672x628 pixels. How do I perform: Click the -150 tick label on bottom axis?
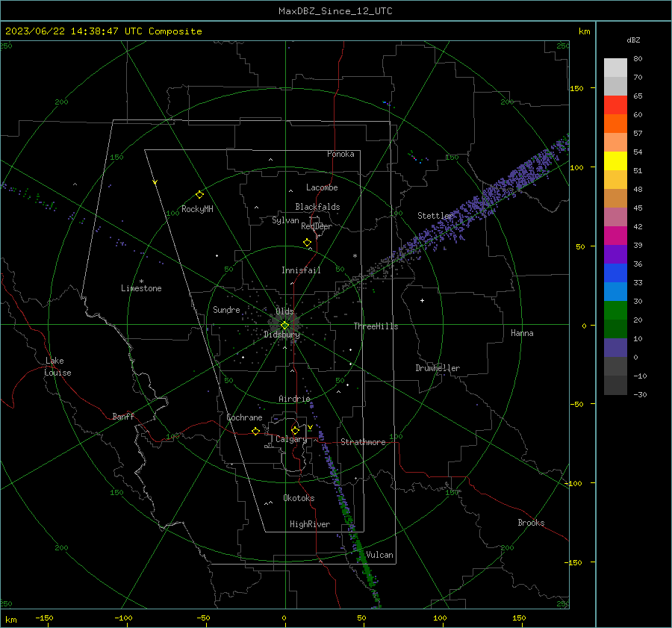click(x=44, y=618)
